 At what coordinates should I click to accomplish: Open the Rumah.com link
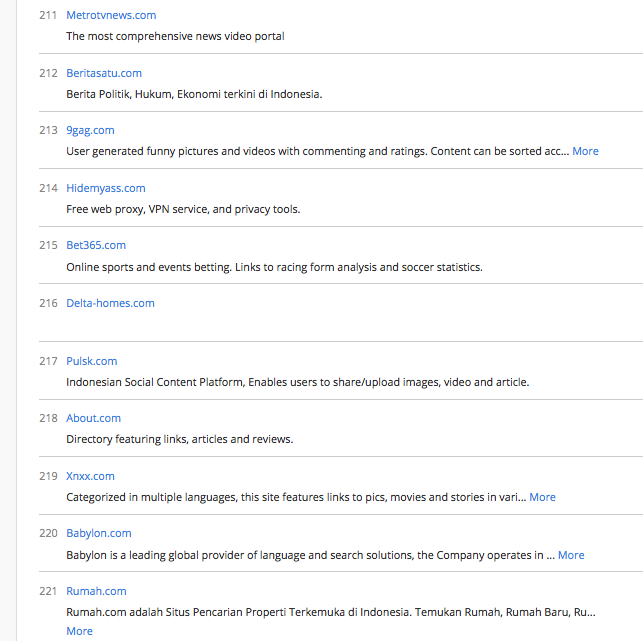point(96,591)
